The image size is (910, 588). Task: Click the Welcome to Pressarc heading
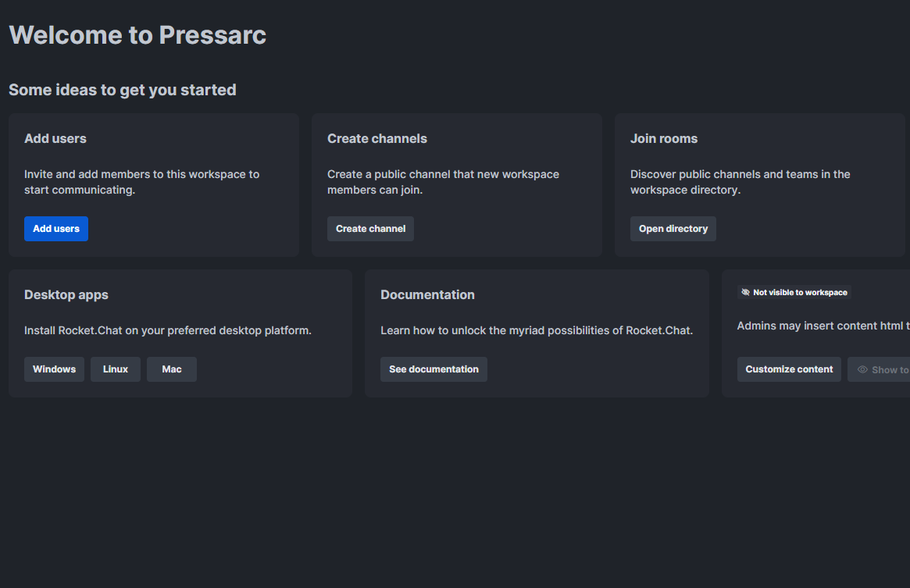[x=137, y=35]
